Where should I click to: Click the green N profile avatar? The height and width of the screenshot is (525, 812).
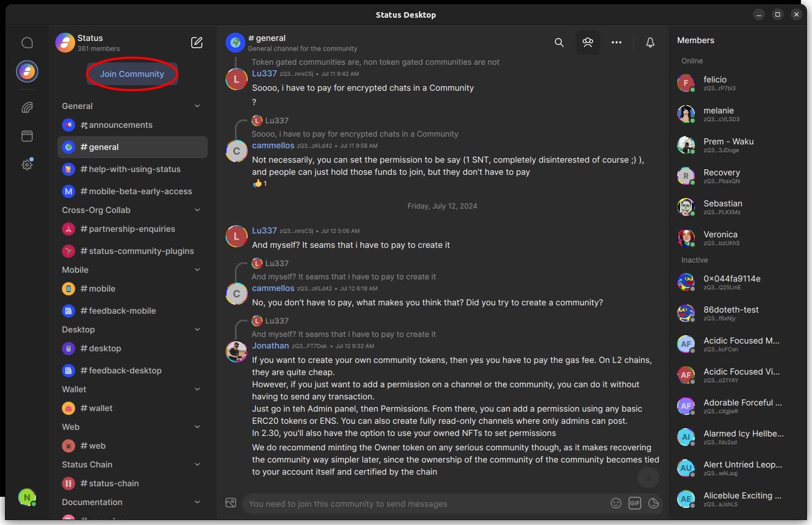pos(27,497)
